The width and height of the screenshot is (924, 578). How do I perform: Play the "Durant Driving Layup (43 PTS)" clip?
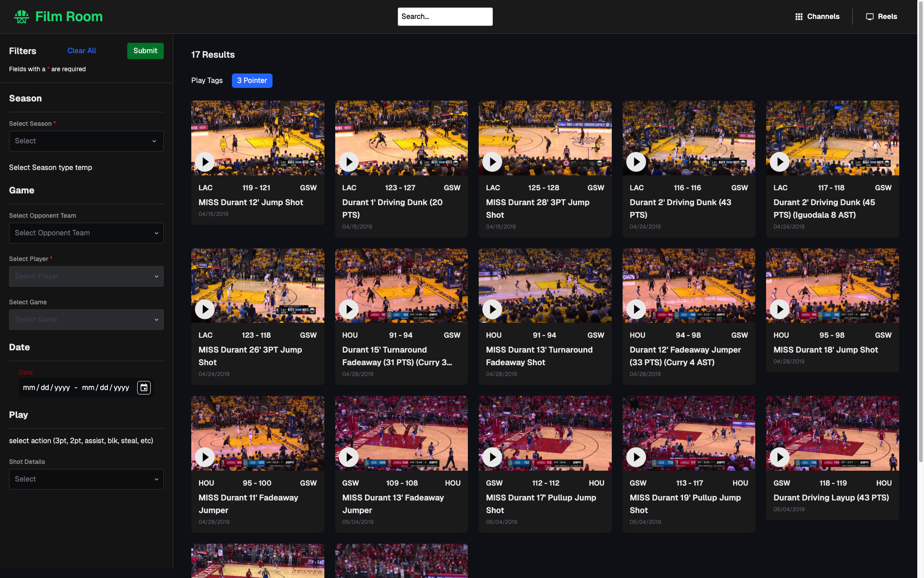(x=779, y=457)
